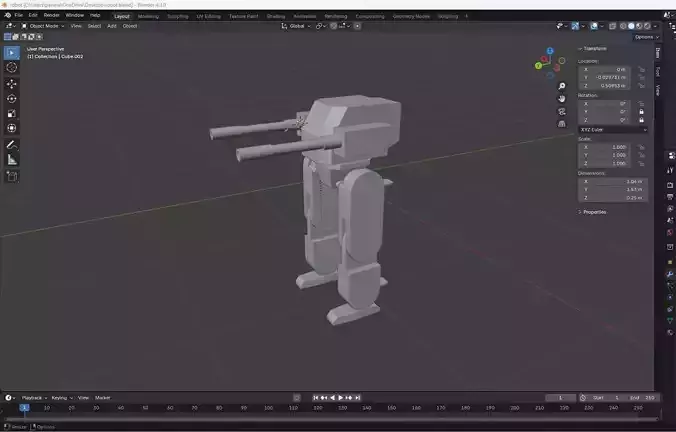Jump to the last frame

357,398
